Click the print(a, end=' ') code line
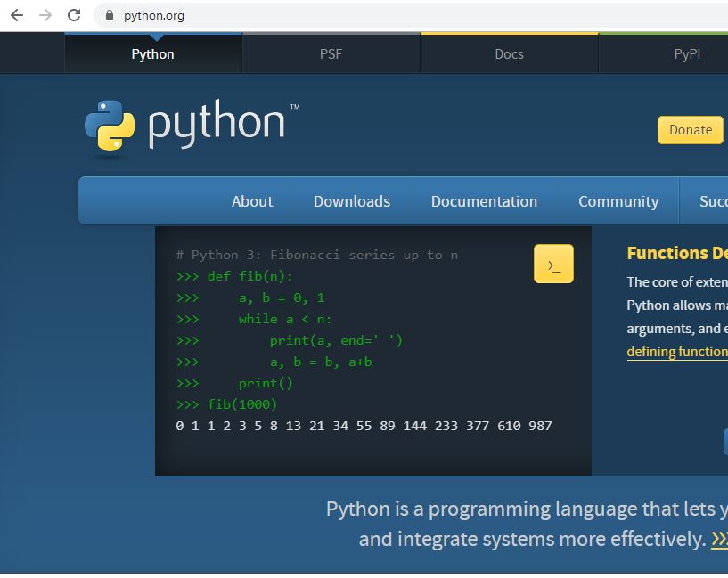This screenshot has width=728, height=578. tap(290, 340)
